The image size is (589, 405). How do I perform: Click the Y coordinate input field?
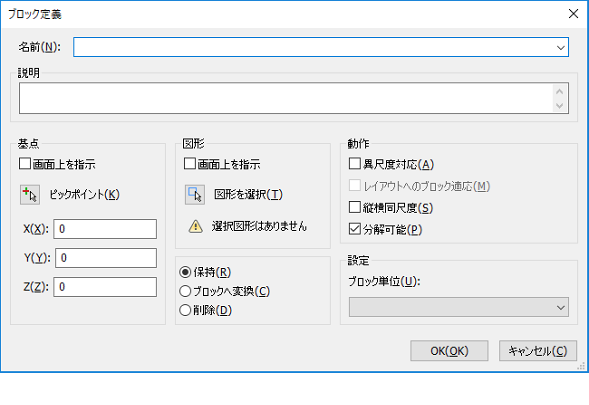click(106, 258)
